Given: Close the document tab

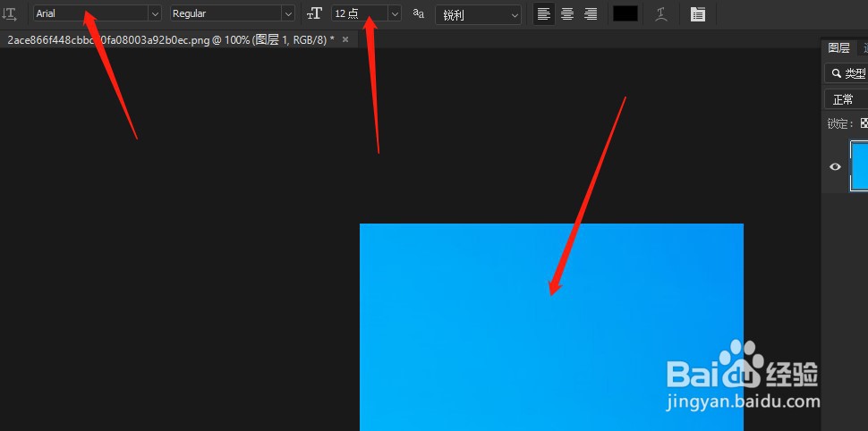Looking at the screenshot, I should tap(346, 39).
